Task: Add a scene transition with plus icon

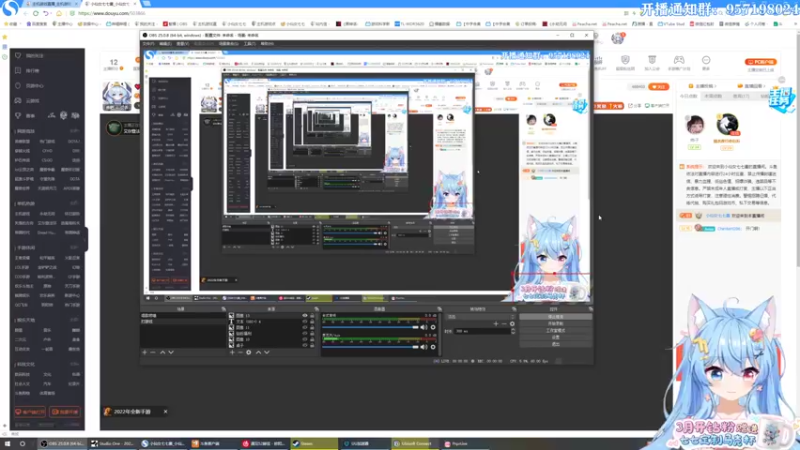Action: (x=495, y=324)
